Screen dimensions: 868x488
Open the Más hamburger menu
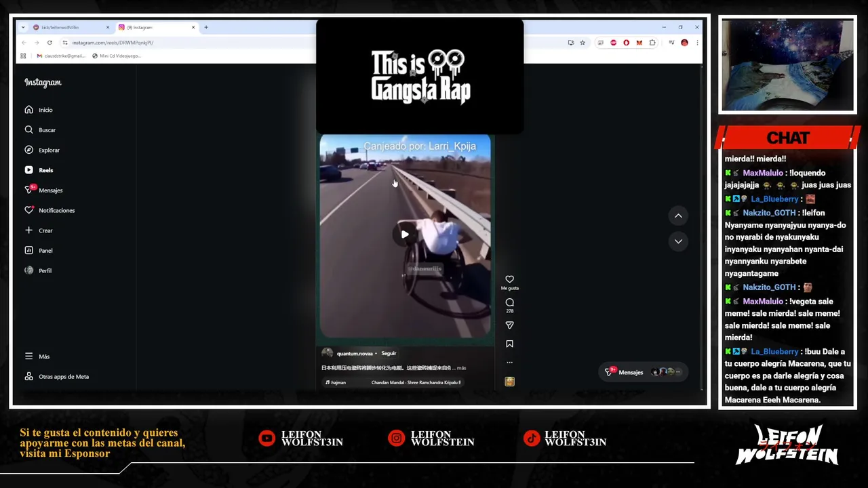(x=37, y=357)
